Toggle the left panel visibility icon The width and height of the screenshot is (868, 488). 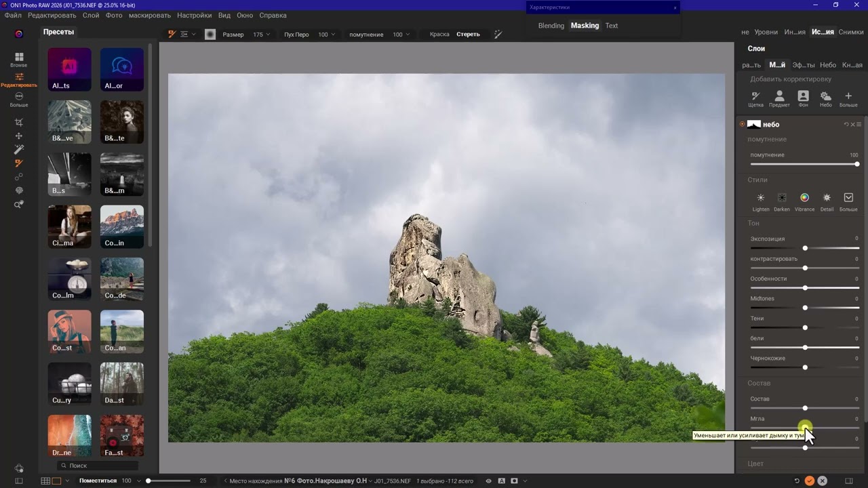pyautogui.click(x=19, y=481)
